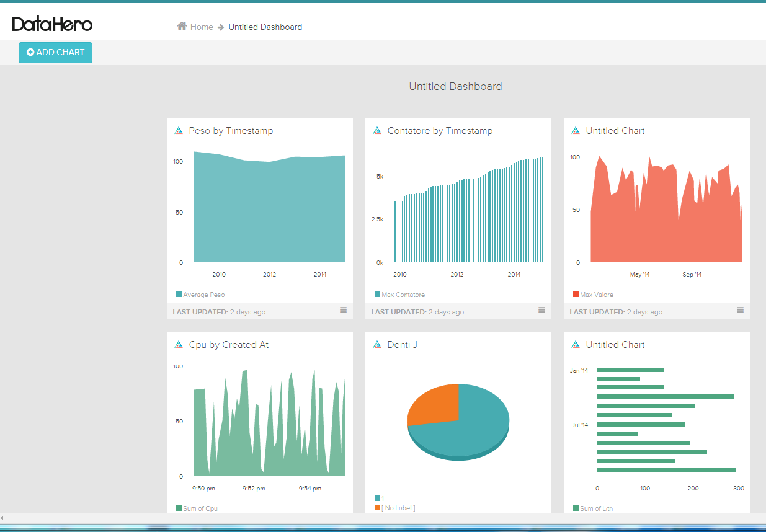Open the options menu on Peso by Timestamp
This screenshot has width=766, height=532.
343,310
